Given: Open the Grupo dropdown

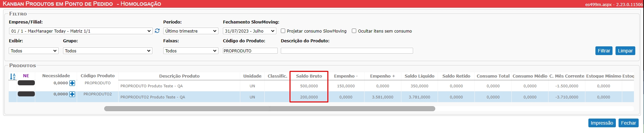Looking at the screenshot, I should tap(108, 51).
